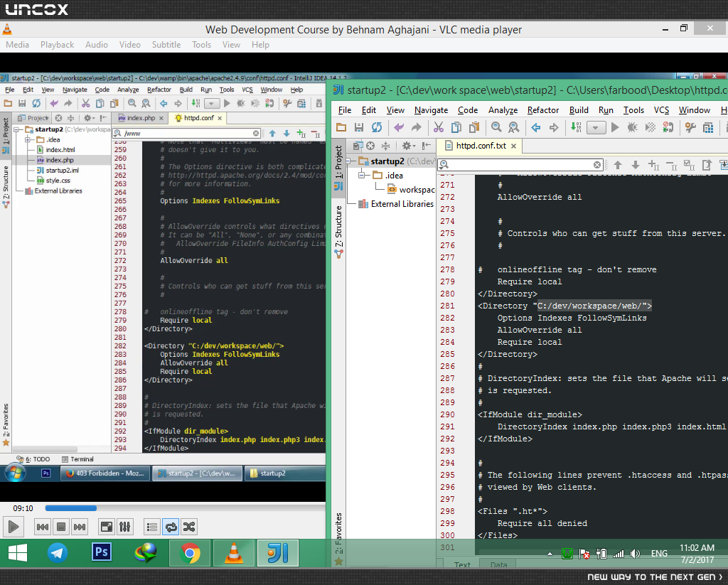Viewport: 728px width, 585px height.
Task: Open Refactor menu in front IntelliJ window
Action: click(542, 110)
